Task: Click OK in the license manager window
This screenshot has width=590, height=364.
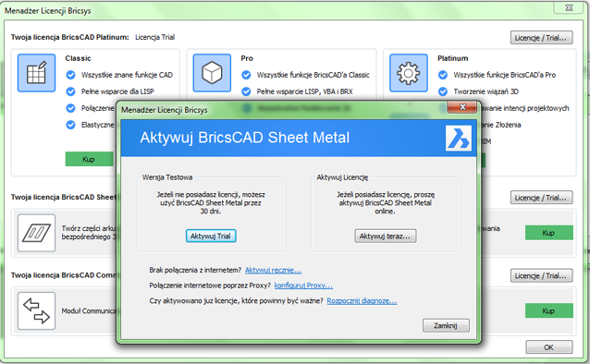Action: pyautogui.click(x=549, y=347)
